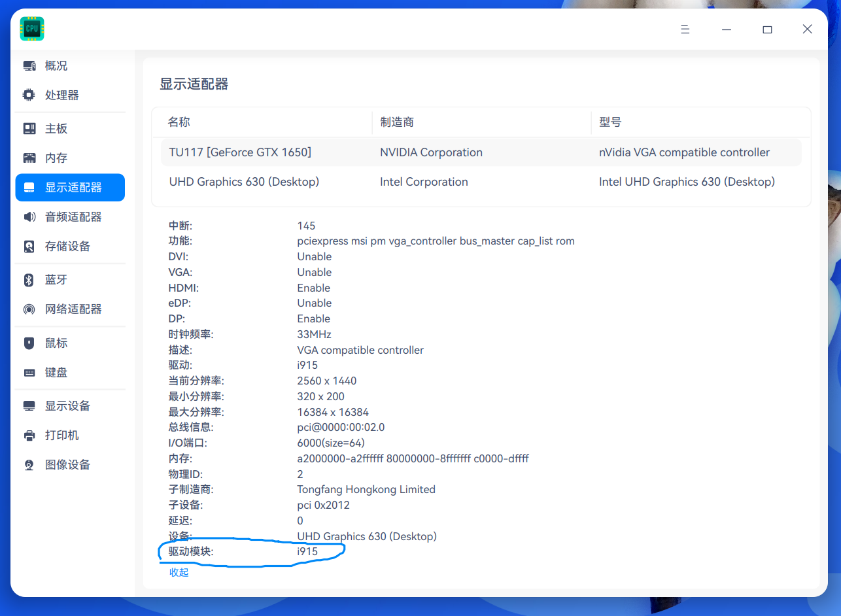Open the 概况 overview page

[70, 66]
